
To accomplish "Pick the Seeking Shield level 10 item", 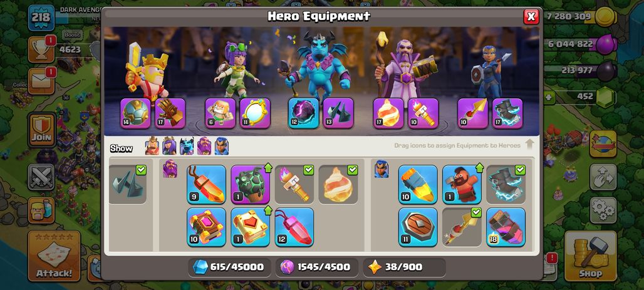I will 418,184.
